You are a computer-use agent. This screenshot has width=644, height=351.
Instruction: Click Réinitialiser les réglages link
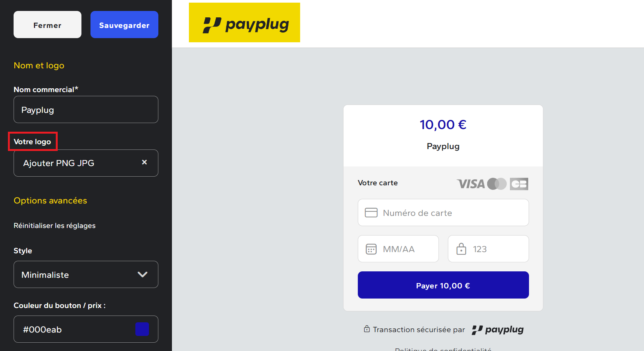(x=55, y=225)
